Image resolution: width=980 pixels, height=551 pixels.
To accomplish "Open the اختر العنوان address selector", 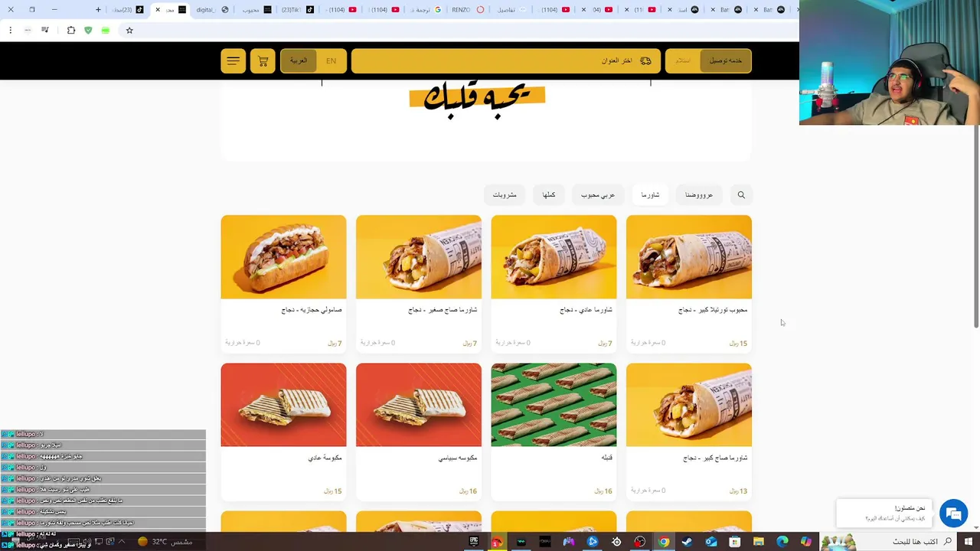I will [x=505, y=61].
